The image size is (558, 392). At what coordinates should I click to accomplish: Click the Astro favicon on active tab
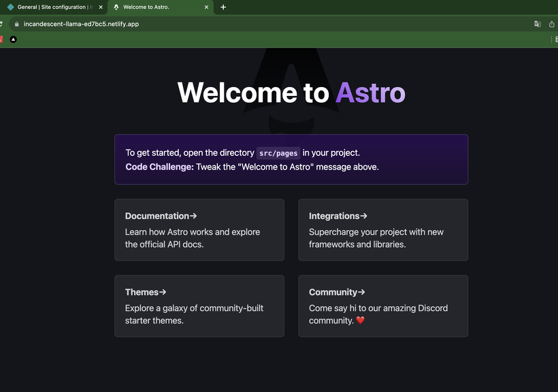116,7
